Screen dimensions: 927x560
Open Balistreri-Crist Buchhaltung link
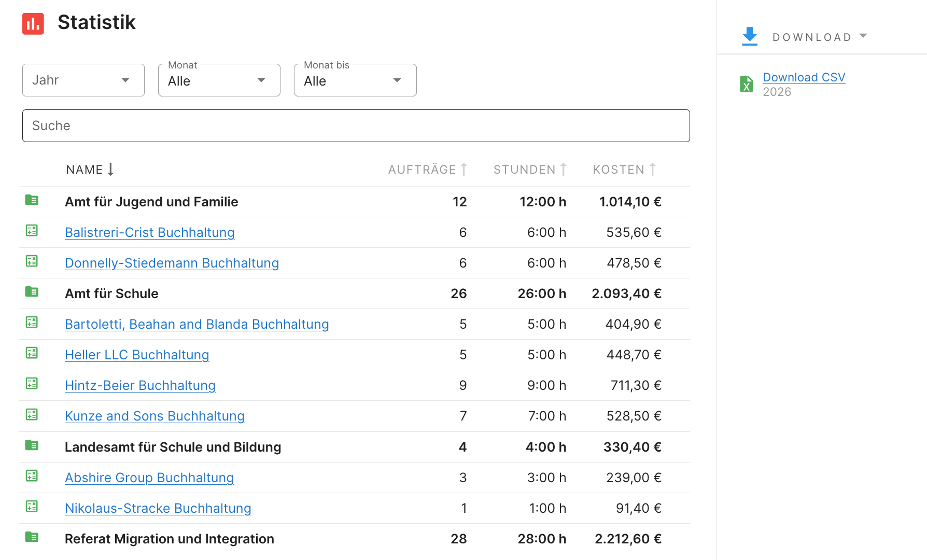(150, 232)
